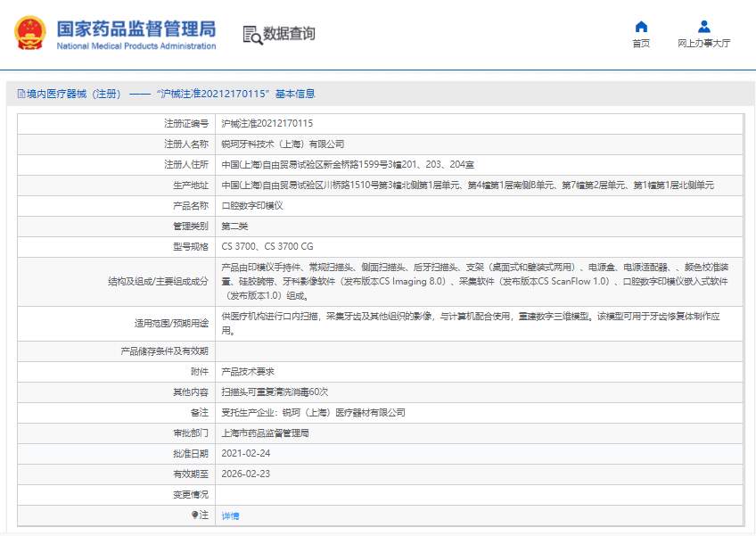Viewport: 756px width, 536px height.
Task: Click the national emblem logo
Action: pyautogui.click(x=30, y=33)
